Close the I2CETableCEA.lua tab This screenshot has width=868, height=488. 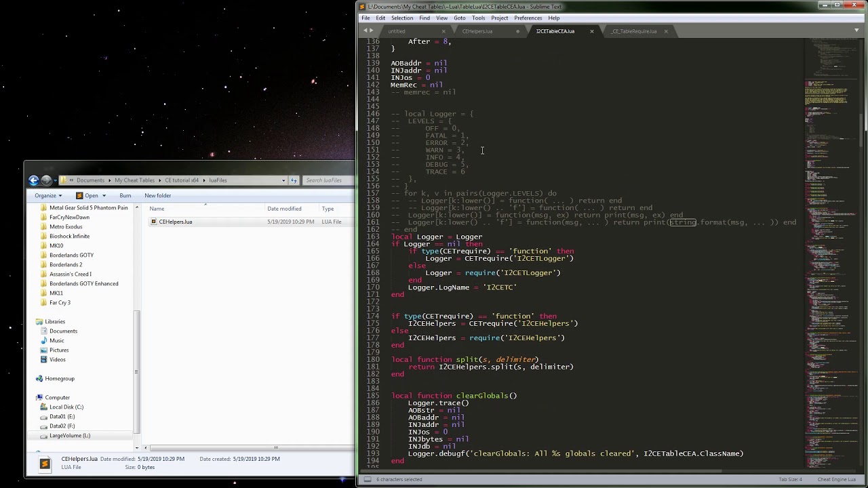[x=591, y=31]
